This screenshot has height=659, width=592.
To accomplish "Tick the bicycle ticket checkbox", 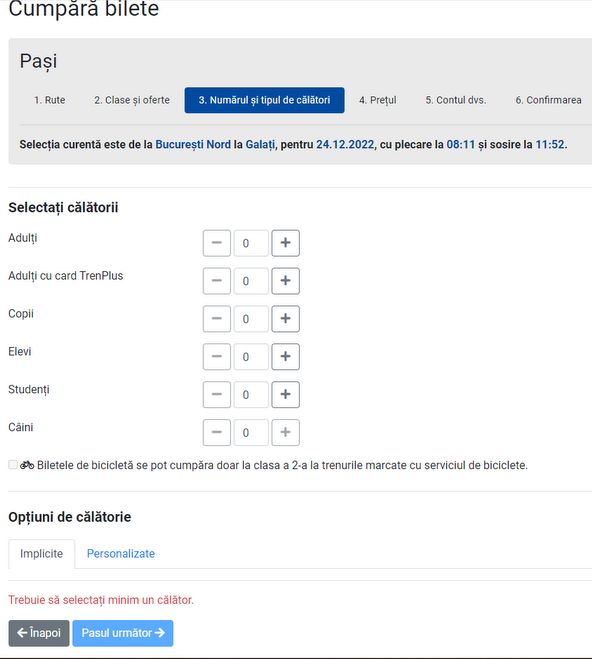I will (x=13, y=464).
